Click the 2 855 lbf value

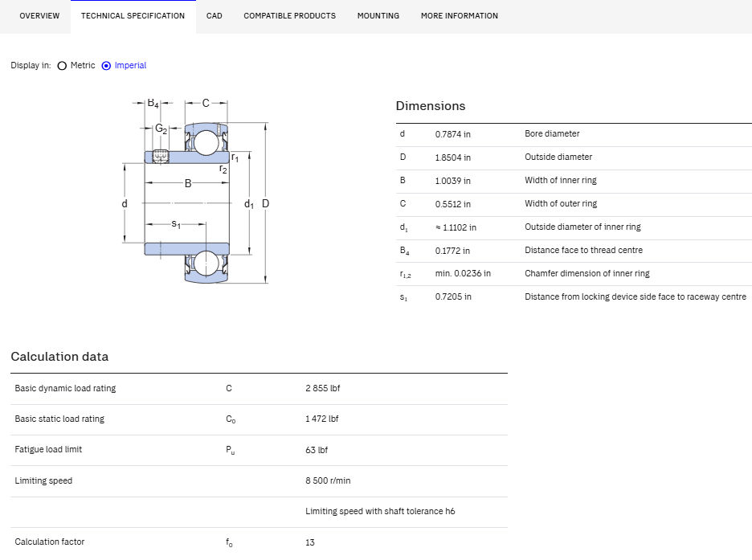tap(323, 388)
